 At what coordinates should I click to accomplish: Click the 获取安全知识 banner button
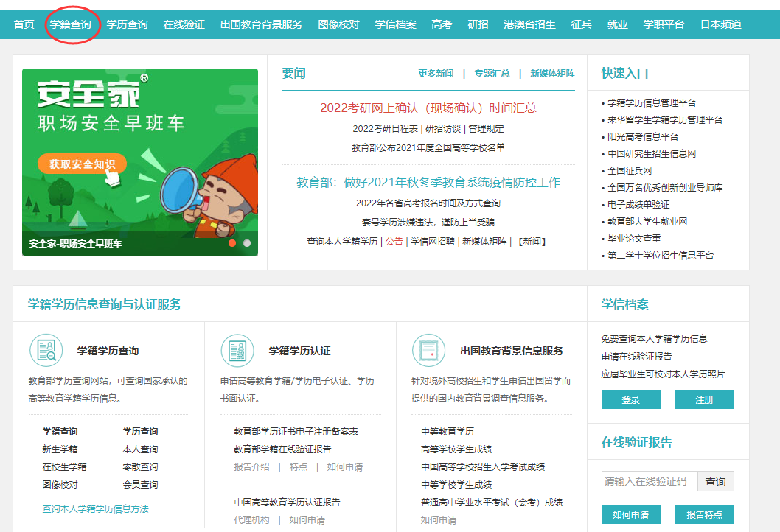point(82,164)
